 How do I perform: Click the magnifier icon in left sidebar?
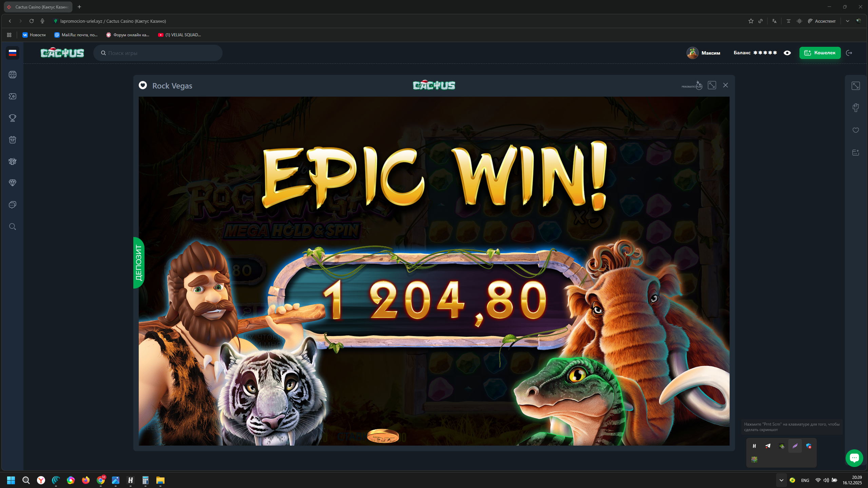click(13, 227)
